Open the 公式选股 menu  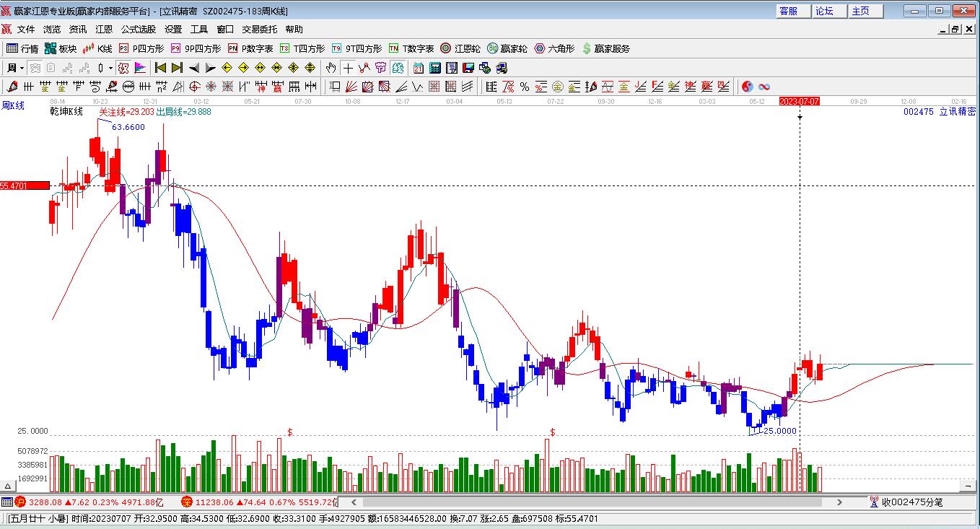(139, 30)
